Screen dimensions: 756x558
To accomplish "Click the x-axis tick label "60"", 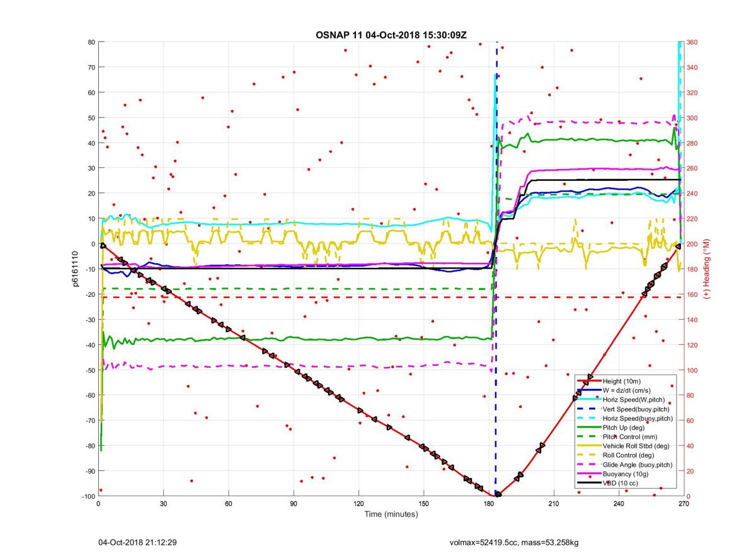I will tap(229, 504).
